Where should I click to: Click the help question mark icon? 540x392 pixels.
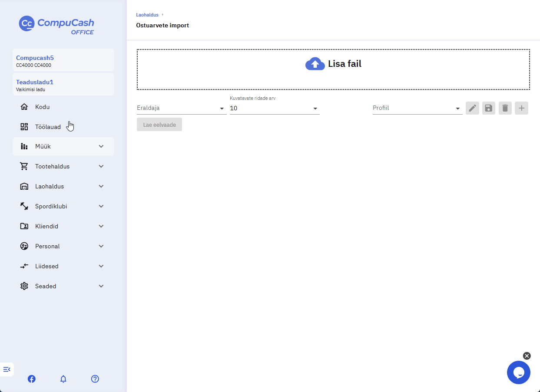point(95,379)
